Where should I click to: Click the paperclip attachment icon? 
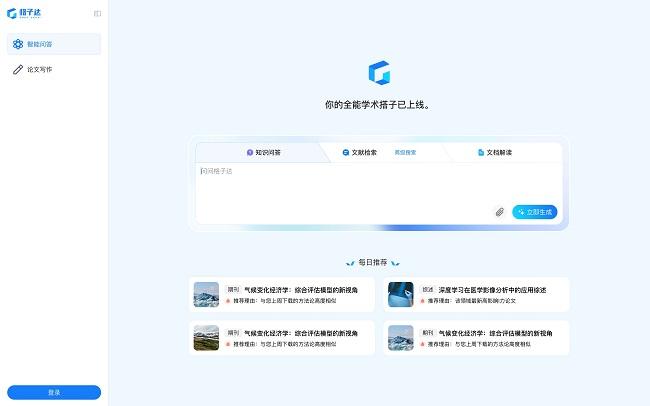[x=500, y=212]
